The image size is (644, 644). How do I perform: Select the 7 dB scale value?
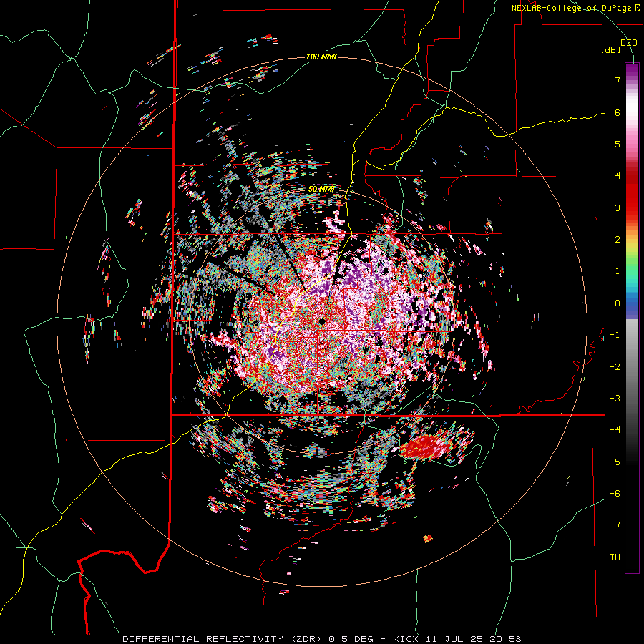tap(618, 80)
